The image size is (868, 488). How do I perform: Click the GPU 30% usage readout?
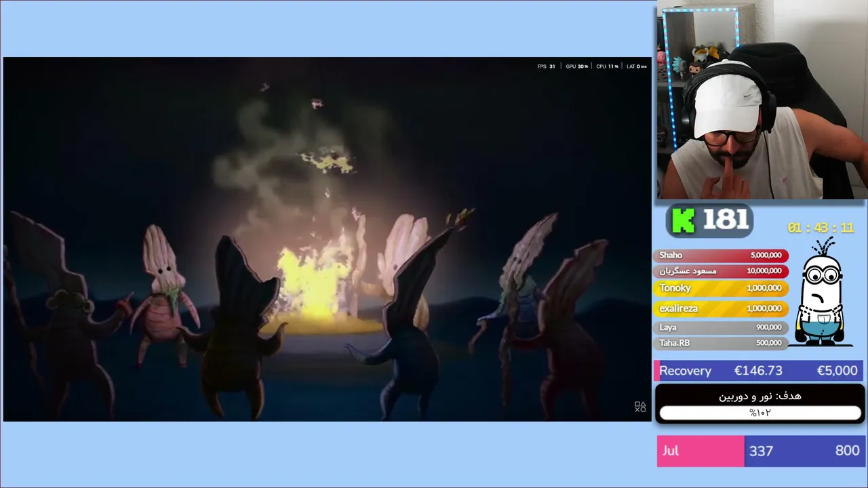coord(577,66)
